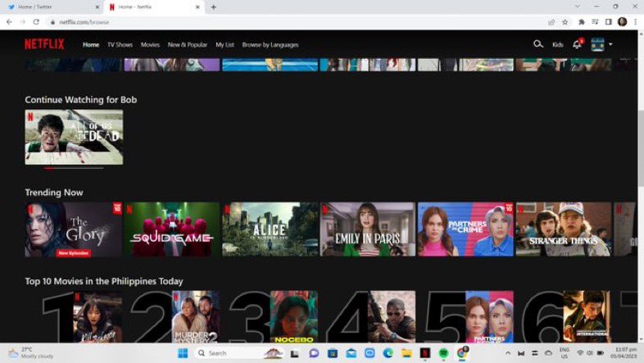The image size is (644, 363).
Task: Click Top 10 Movies in the Philippines heading
Action: pyautogui.click(x=104, y=281)
